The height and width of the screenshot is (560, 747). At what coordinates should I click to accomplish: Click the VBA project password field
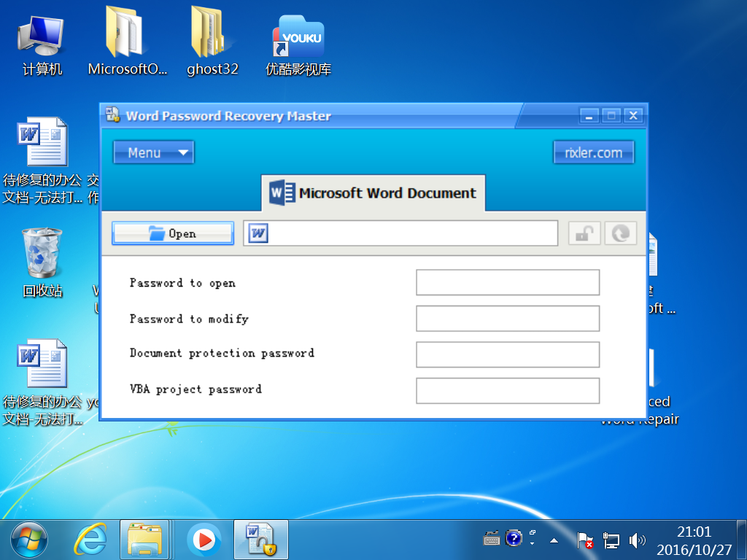point(508,391)
